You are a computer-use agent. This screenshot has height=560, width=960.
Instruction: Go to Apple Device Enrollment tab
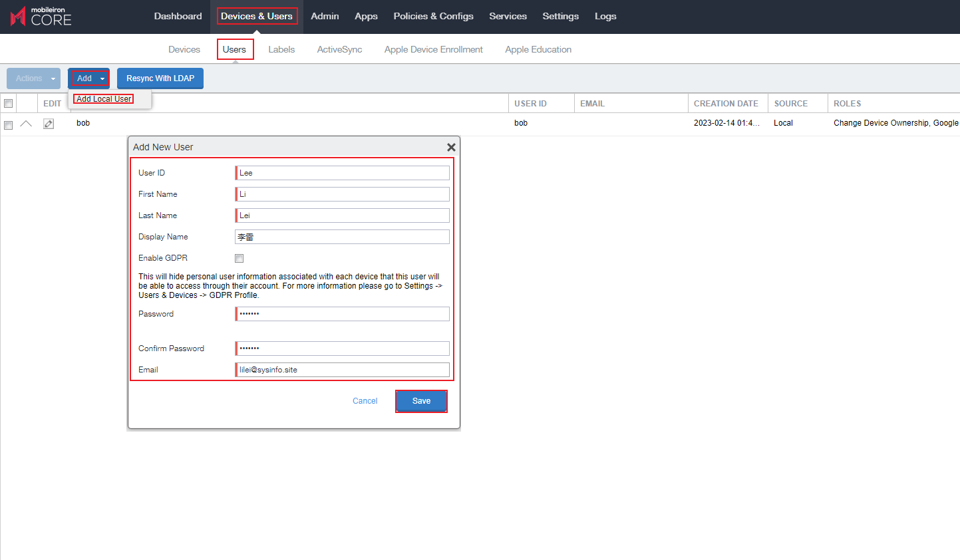coord(433,49)
